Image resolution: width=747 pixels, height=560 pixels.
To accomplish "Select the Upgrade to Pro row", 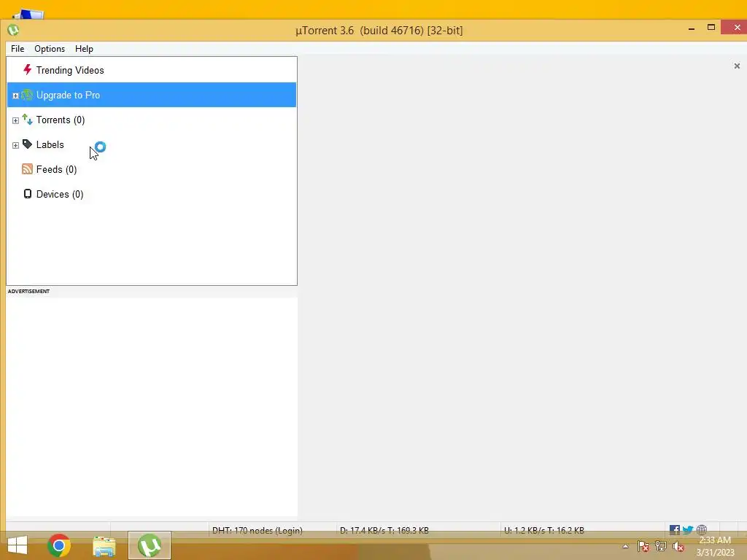I will point(152,95).
